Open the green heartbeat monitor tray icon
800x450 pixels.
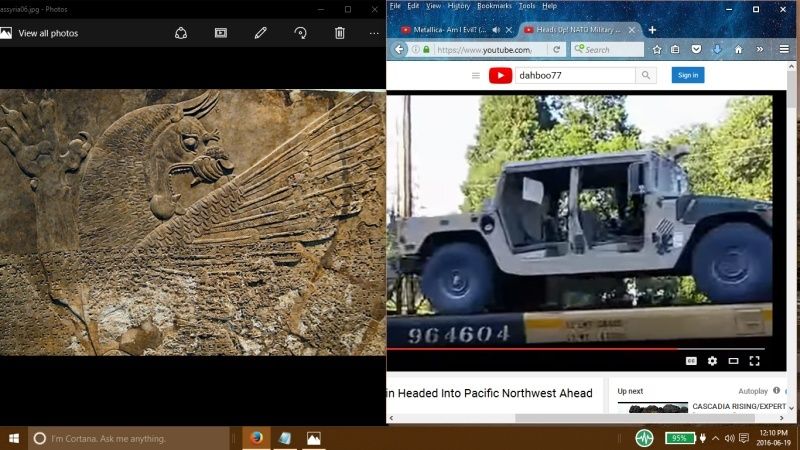click(x=644, y=438)
